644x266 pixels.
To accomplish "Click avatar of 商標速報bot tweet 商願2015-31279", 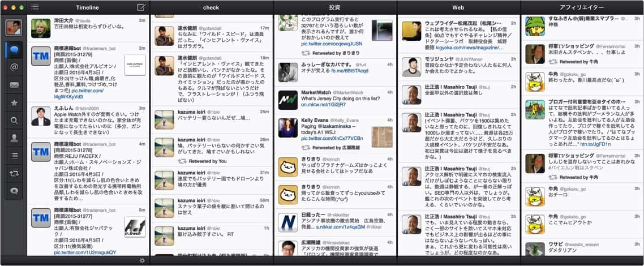I will click(41, 56).
